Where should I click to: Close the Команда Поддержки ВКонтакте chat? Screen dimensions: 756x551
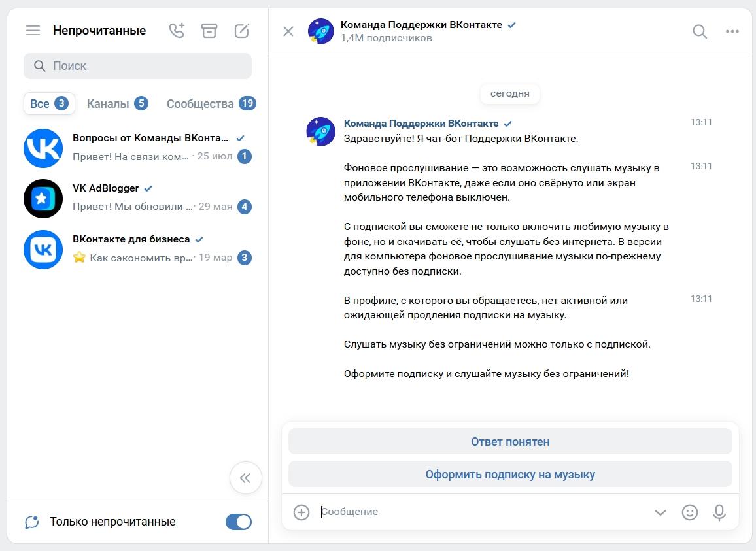coord(288,31)
